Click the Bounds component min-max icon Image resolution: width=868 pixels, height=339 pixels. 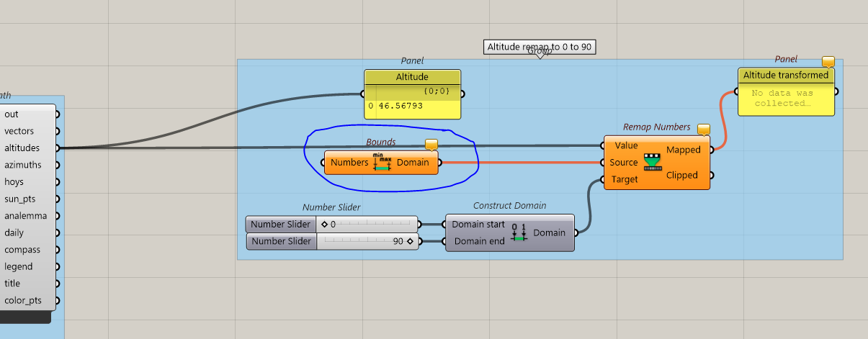tap(381, 162)
